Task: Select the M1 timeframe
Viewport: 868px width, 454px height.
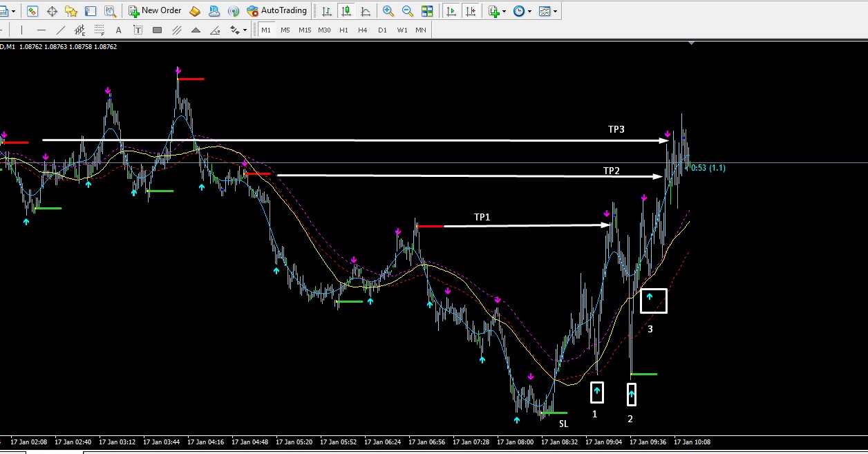Action: [266, 30]
